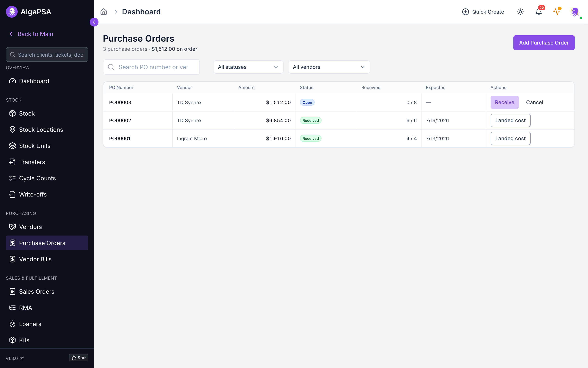Click Receive for PO00003
588x368 pixels.
(504, 102)
